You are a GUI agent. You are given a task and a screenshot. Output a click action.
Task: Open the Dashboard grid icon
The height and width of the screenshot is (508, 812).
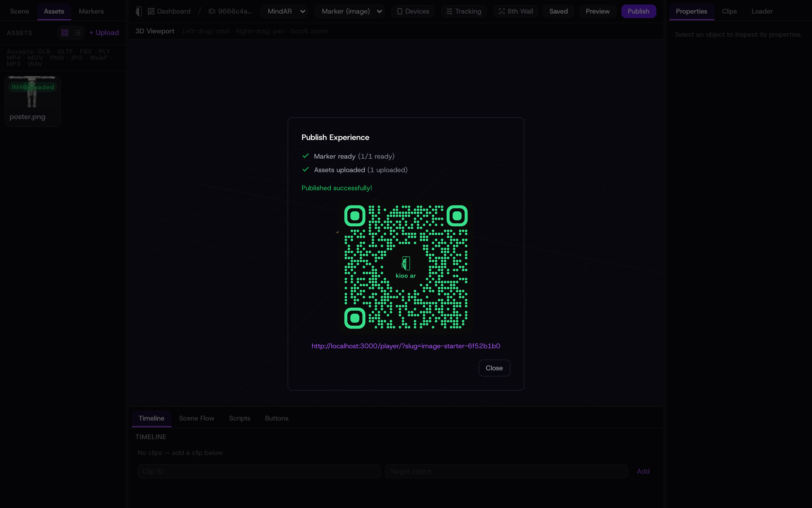click(x=151, y=11)
